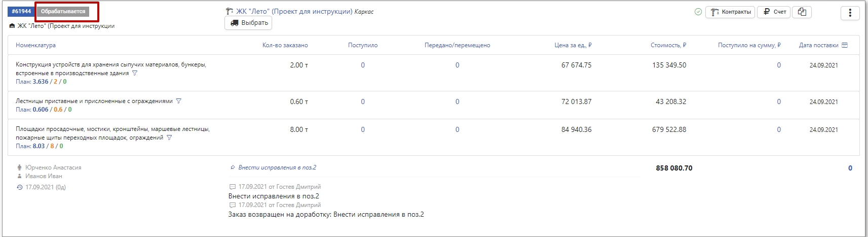Click filter icon after 'переходных площадок, ограждений'
Screen dimensions: 868x237
click(169, 138)
